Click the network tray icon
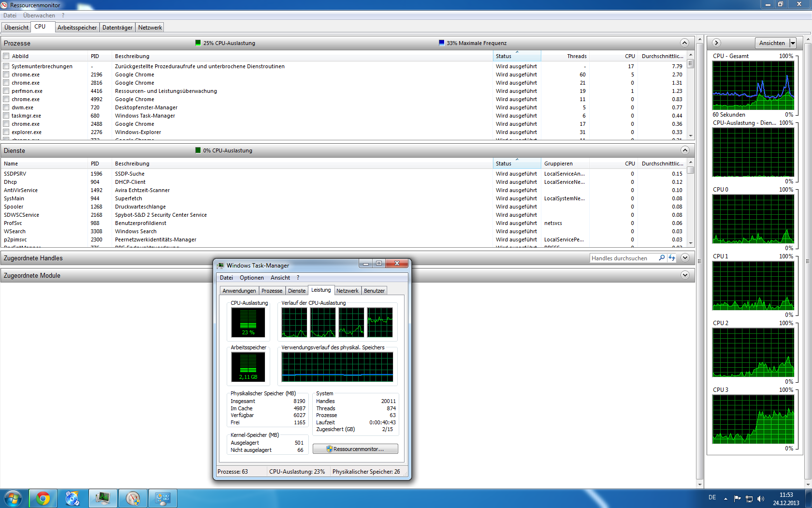 749,498
